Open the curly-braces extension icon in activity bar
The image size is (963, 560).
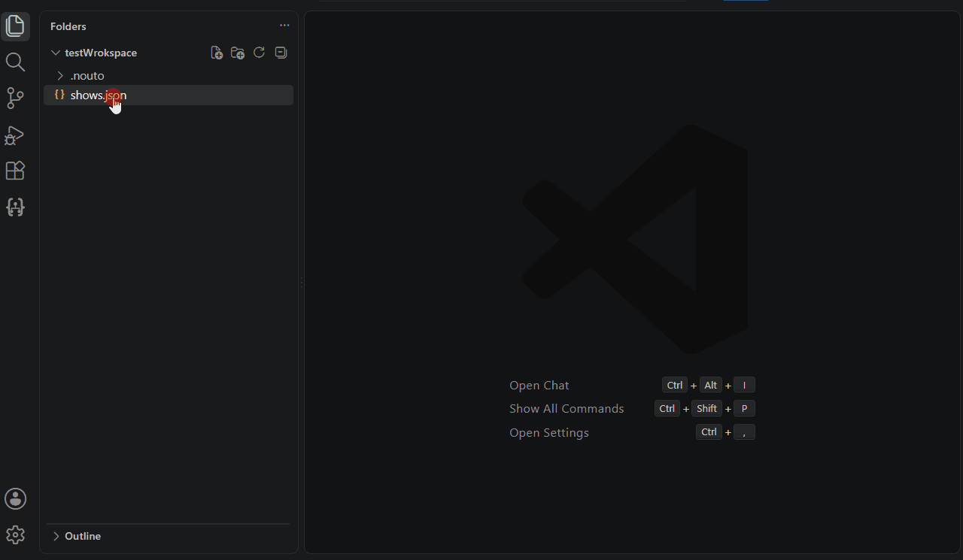pyautogui.click(x=15, y=207)
